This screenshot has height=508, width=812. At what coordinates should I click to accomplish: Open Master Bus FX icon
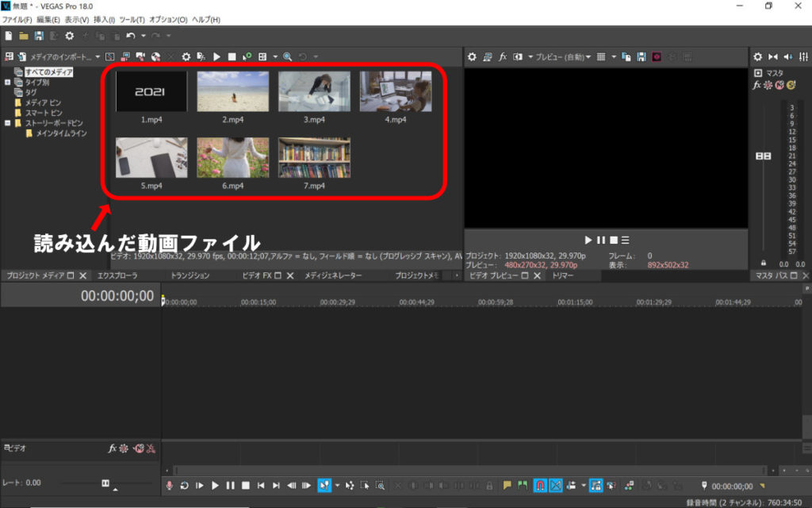click(757, 85)
